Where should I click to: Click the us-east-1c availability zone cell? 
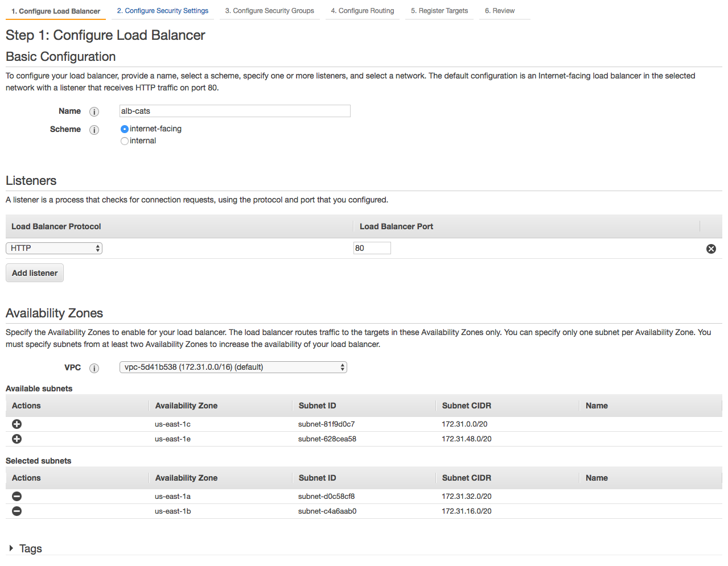pos(172,424)
